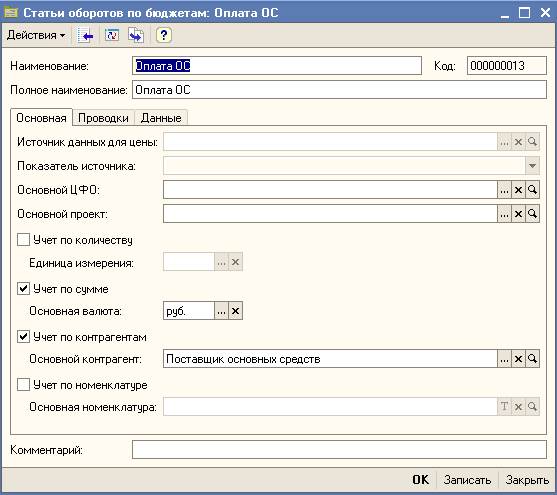
Task: Click the blue left-arrow toolbar icon
Action: pos(86,35)
